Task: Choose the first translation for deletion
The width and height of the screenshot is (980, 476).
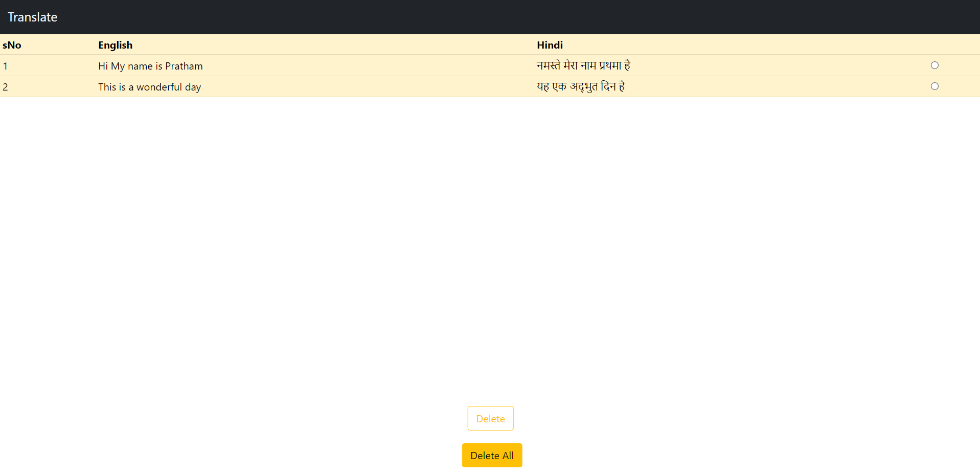Action: coord(935,65)
